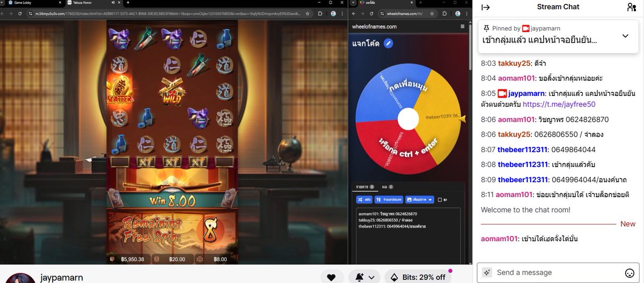Click the aomam101 username at 8:04
644x283 pixels.
pyautogui.click(x=516, y=78)
